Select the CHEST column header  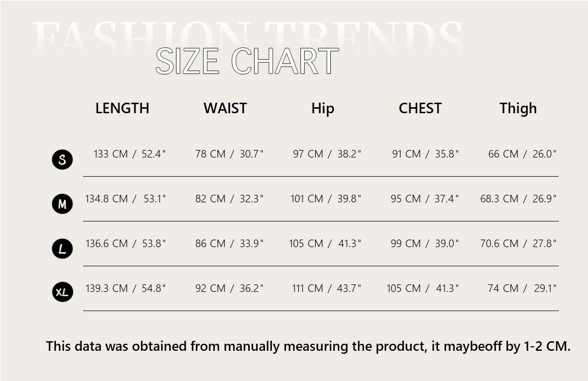[420, 108]
